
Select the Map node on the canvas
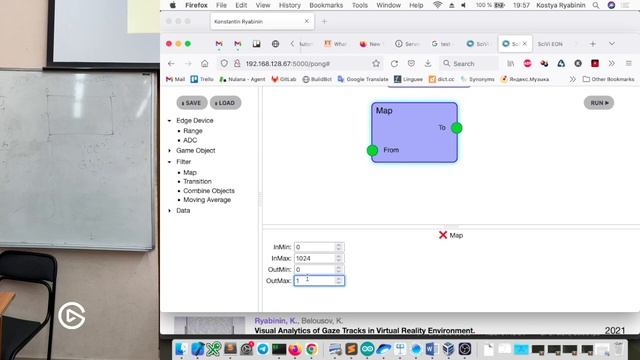pyautogui.click(x=414, y=133)
